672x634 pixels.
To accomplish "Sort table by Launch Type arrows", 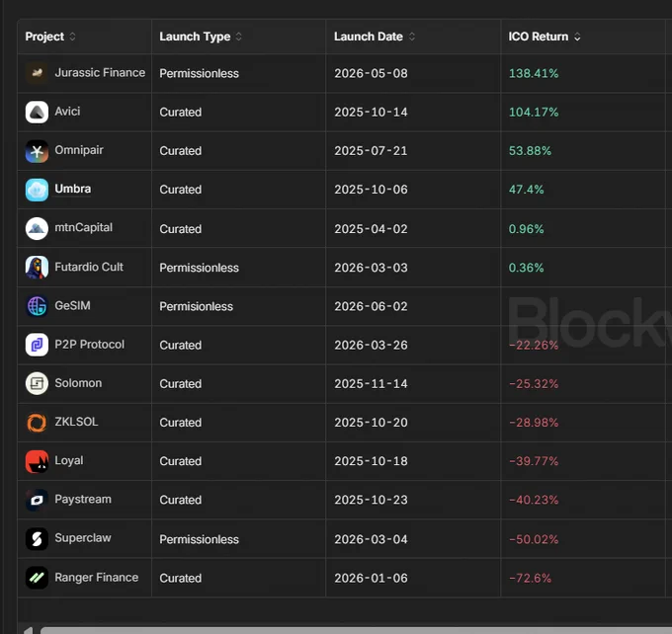I will (x=239, y=37).
